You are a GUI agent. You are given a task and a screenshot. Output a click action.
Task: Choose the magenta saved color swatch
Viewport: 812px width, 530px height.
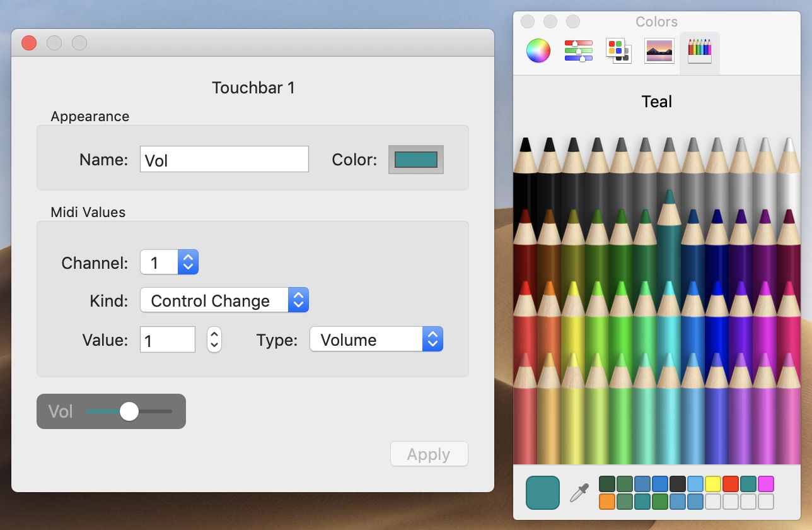coord(766,484)
